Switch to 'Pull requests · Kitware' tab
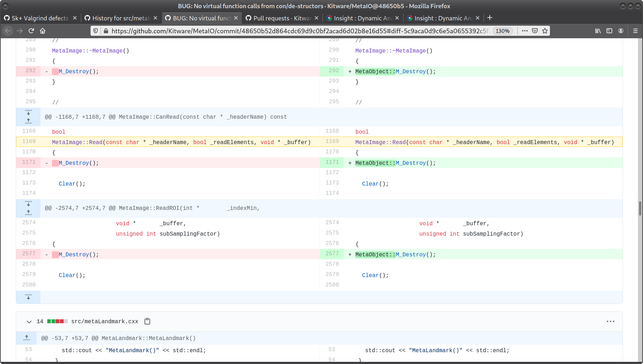The width and height of the screenshot is (643, 364). coord(282,18)
